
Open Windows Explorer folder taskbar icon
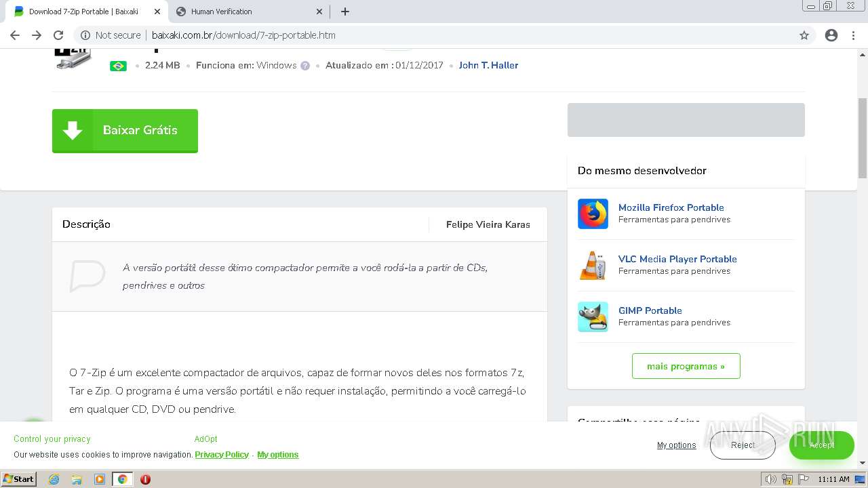coord(77,479)
